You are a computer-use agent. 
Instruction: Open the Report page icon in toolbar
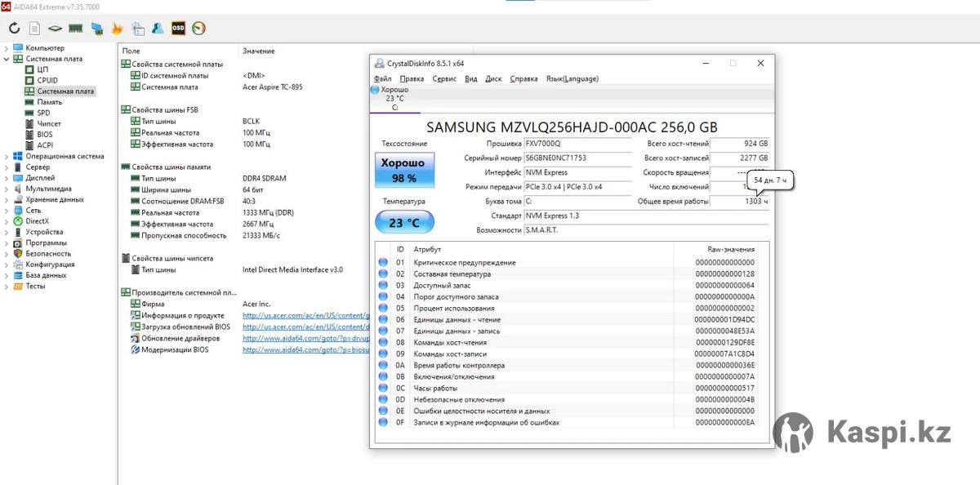pos(34,29)
